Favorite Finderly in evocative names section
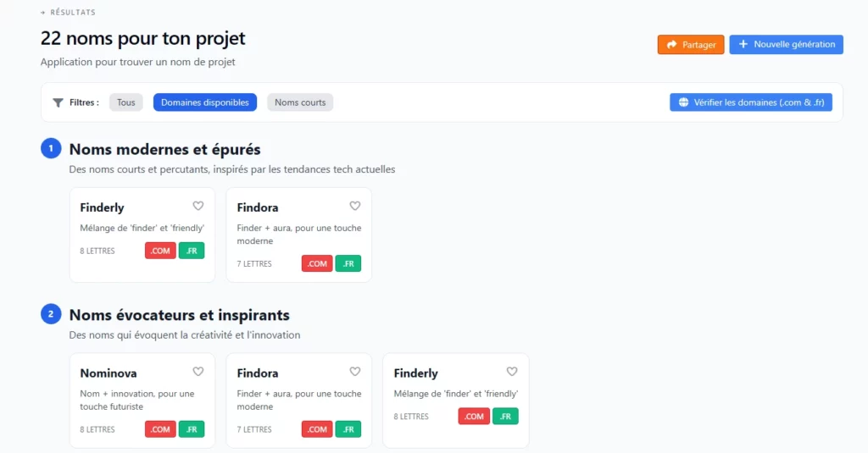Viewport: 868px width, 453px height. pyautogui.click(x=512, y=372)
